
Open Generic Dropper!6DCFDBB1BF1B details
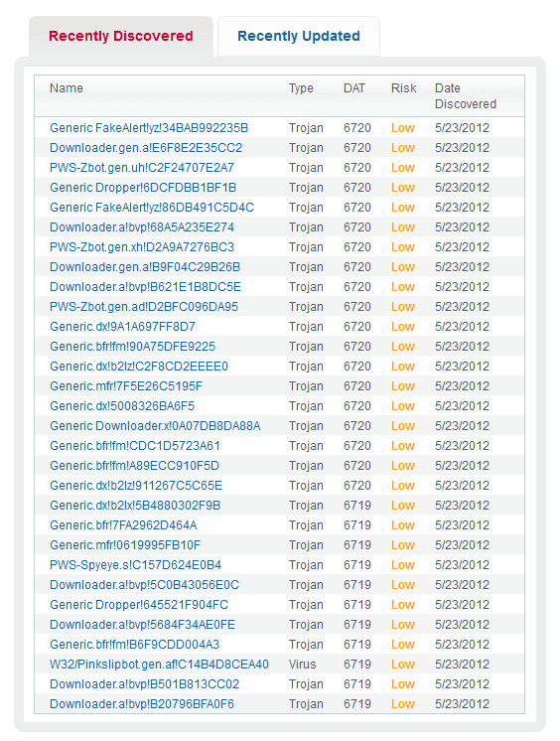pyautogui.click(x=143, y=188)
